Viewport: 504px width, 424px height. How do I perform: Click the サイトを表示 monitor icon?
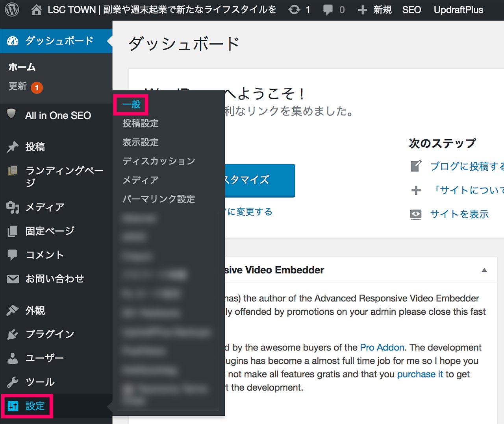[416, 214]
